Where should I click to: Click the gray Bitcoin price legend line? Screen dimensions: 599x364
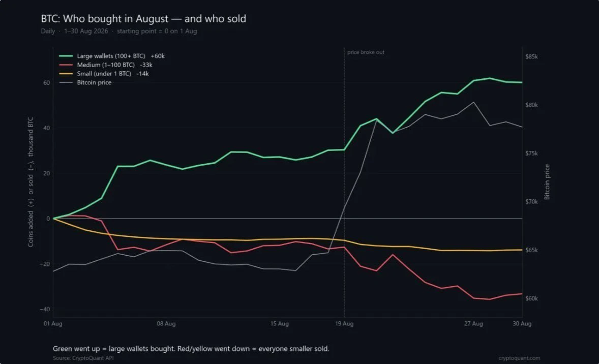[66, 82]
